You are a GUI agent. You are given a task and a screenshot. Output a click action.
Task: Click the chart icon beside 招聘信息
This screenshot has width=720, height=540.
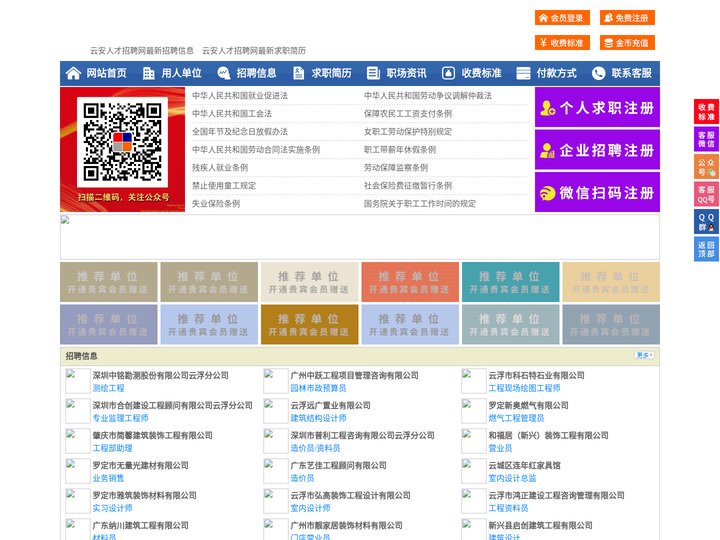click(x=224, y=73)
